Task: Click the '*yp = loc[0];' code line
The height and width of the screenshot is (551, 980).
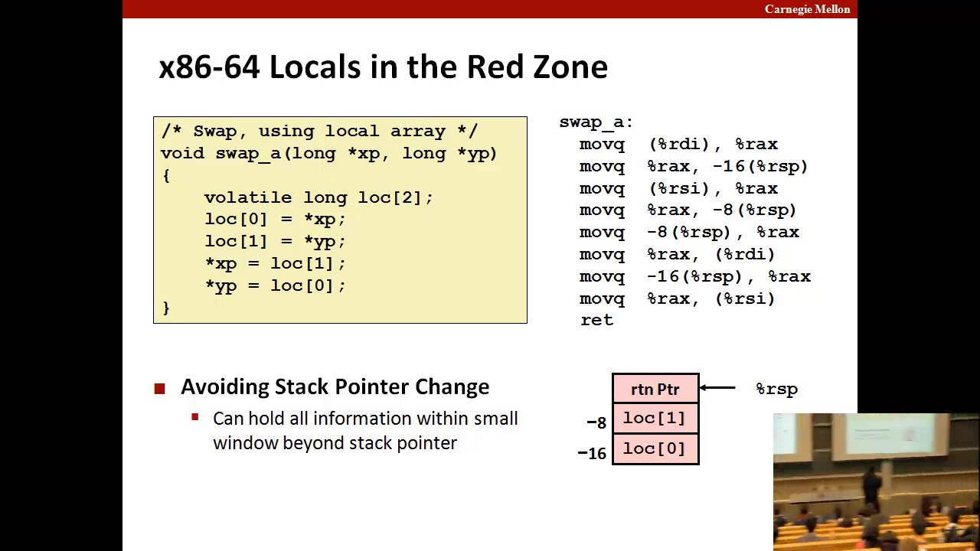Action: (x=275, y=286)
